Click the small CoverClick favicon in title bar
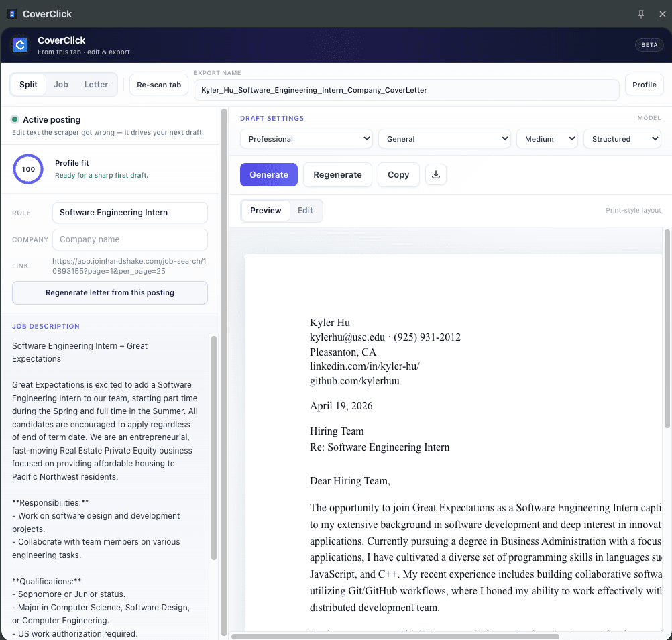 pos(12,14)
